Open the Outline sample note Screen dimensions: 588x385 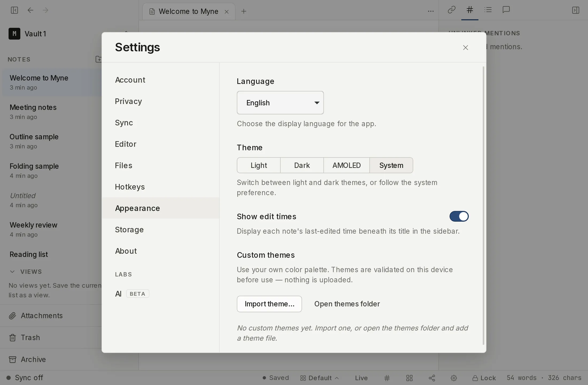point(52,141)
